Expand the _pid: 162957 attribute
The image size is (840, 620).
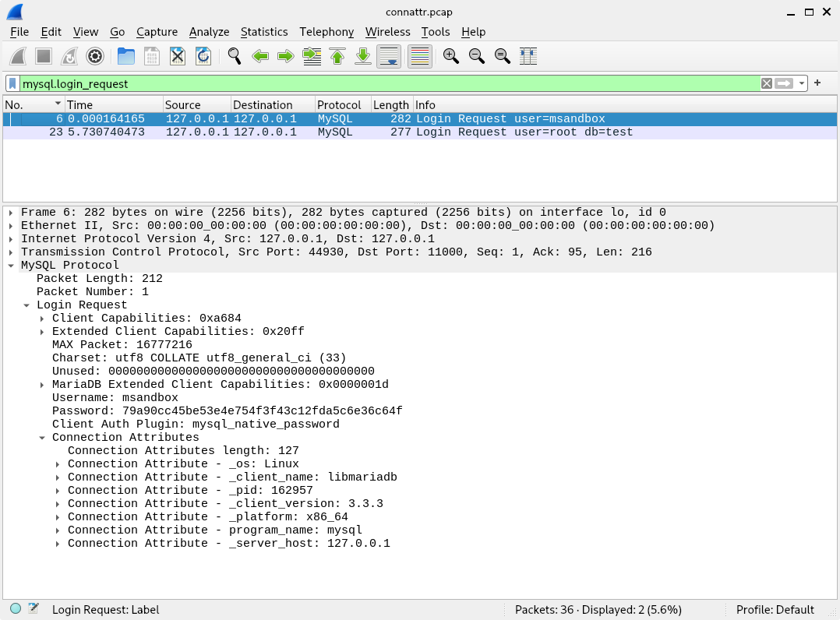tap(58, 491)
